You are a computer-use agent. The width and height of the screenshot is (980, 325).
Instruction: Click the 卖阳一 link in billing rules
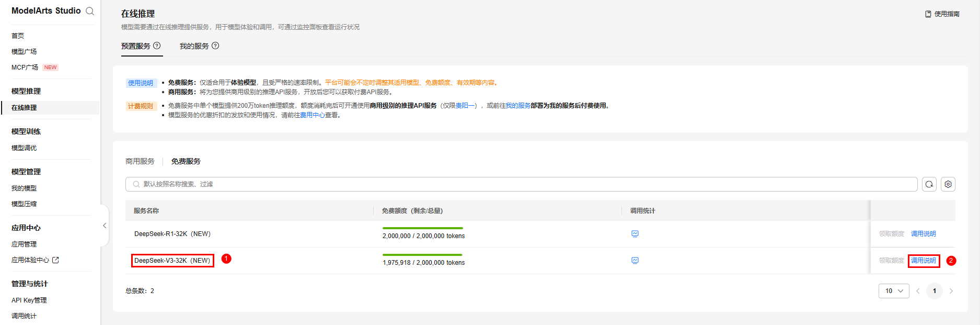pos(465,106)
